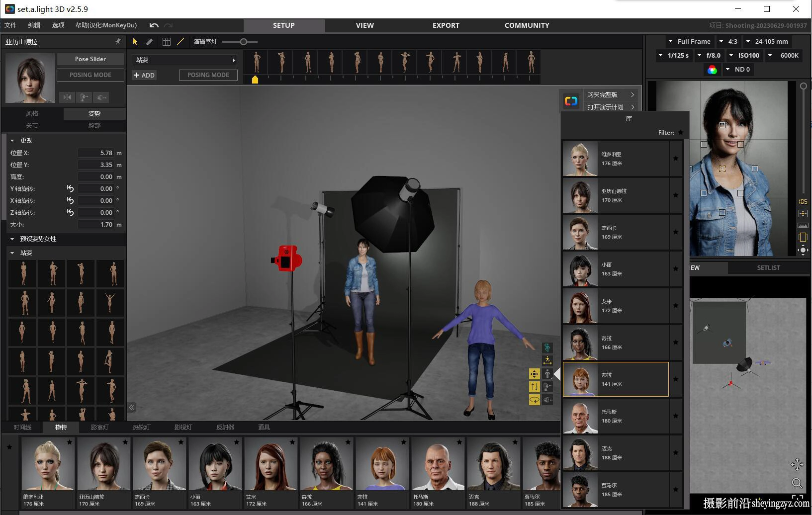The width and height of the screenshot is (812, 515).
Task: Switch to the COMMUNITY tab
Action: coord(527,25)
